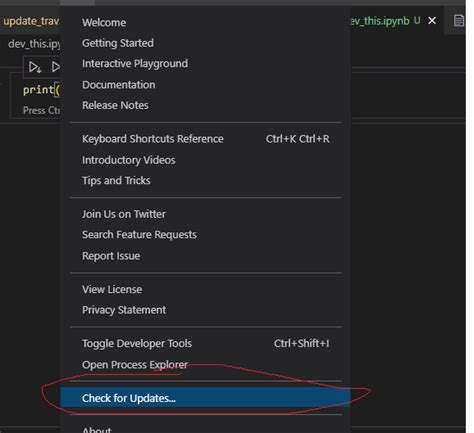The width and height of the screenshot is (474, 433).
Task: Select Introductory Videos
Action: (x=205, y=160)
